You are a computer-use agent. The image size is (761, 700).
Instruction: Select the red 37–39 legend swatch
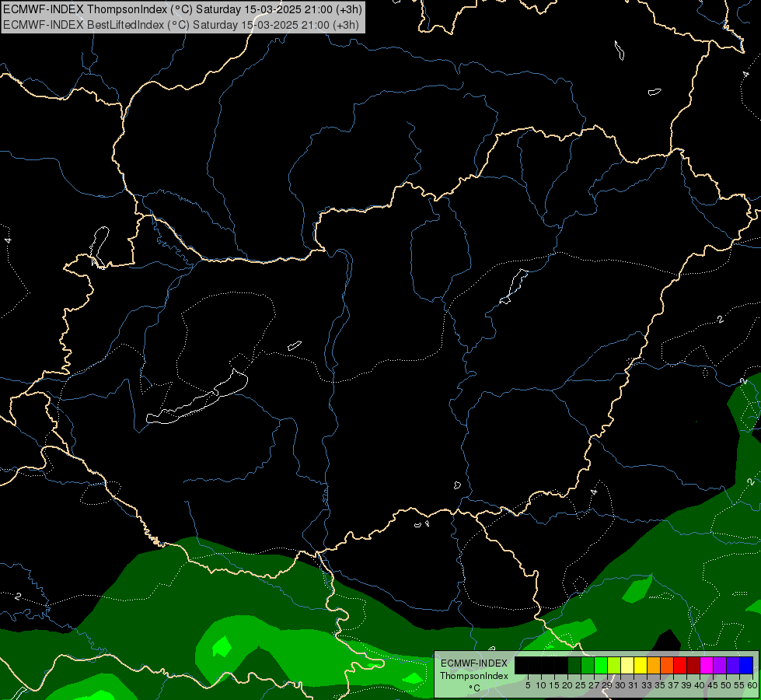click(680, 665)
